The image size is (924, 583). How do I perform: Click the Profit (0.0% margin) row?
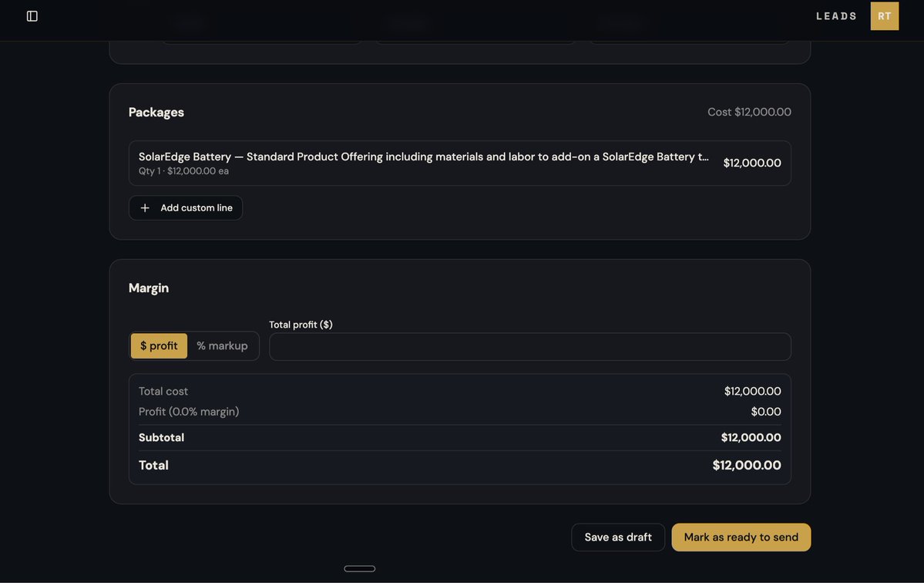point(459,412)
